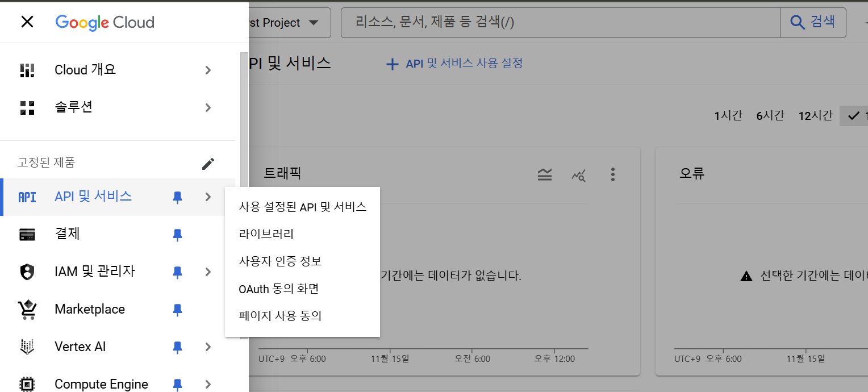Click the 솔루션 grid icon
The height and width of the screenshot is (392, 868).
27,107
